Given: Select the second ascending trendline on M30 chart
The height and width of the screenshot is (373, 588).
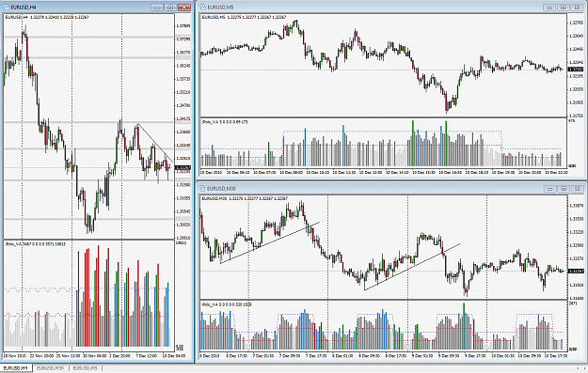Looking at the screenshot, I should click(412, 267).
